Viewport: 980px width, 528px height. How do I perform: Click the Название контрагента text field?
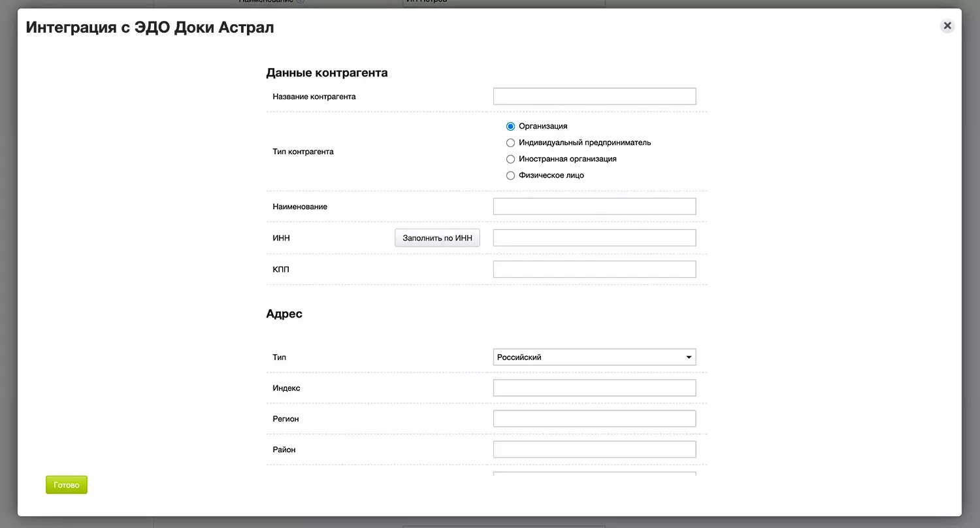[x=594, y=97]
